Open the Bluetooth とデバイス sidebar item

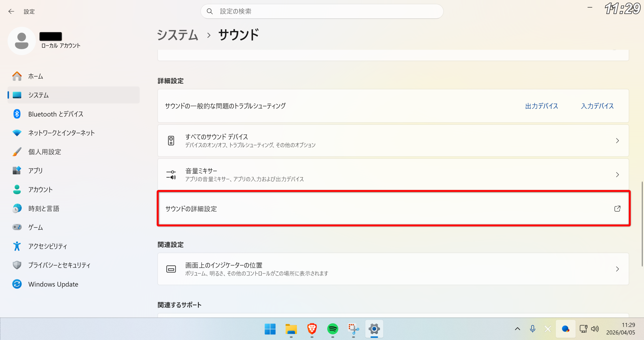click(x=56, y=114)
